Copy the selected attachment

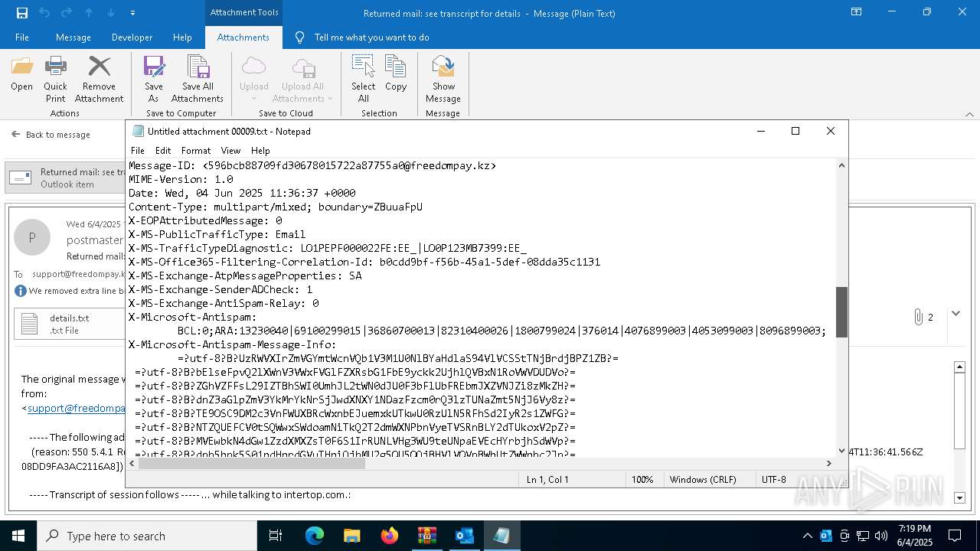coord(396,74)
